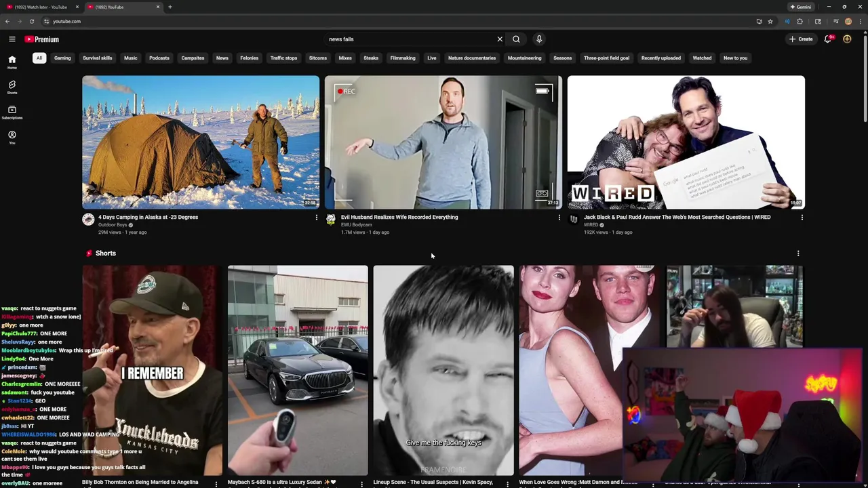Open the Billy Bob Thornton Short thumbnail
868x488 pixels.
(152, 370)
